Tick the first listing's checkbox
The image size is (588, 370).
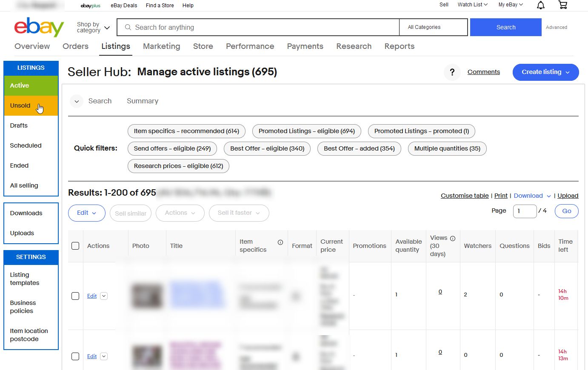coord(75,296)
